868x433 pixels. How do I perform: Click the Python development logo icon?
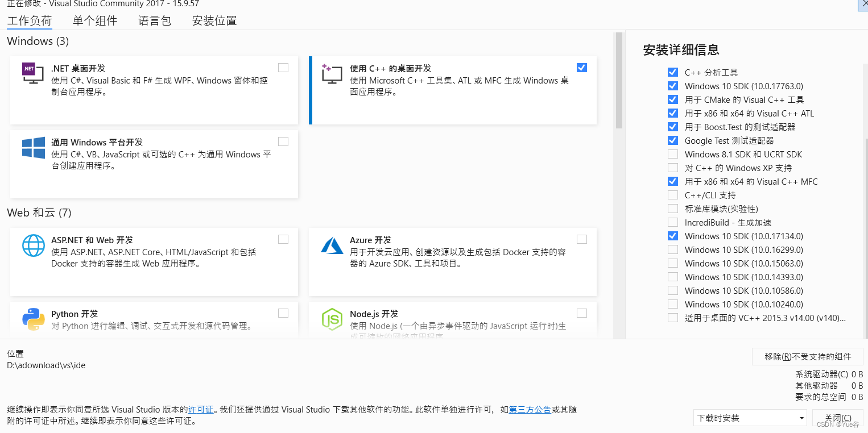point(34,319)
